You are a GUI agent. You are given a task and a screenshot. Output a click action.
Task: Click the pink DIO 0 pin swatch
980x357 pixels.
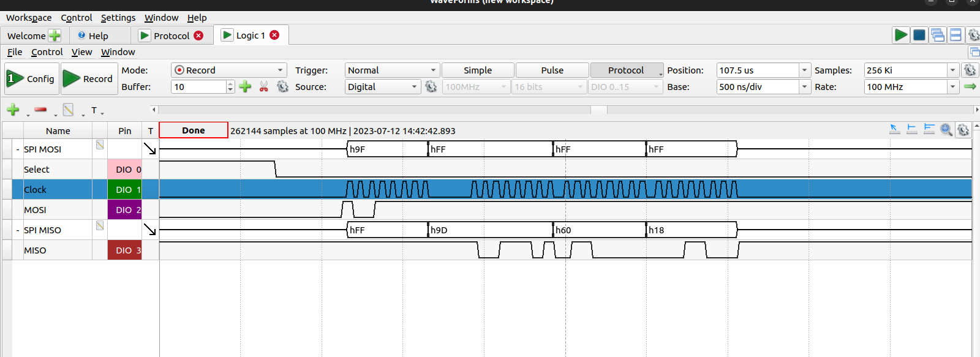(x=125, y=169)
